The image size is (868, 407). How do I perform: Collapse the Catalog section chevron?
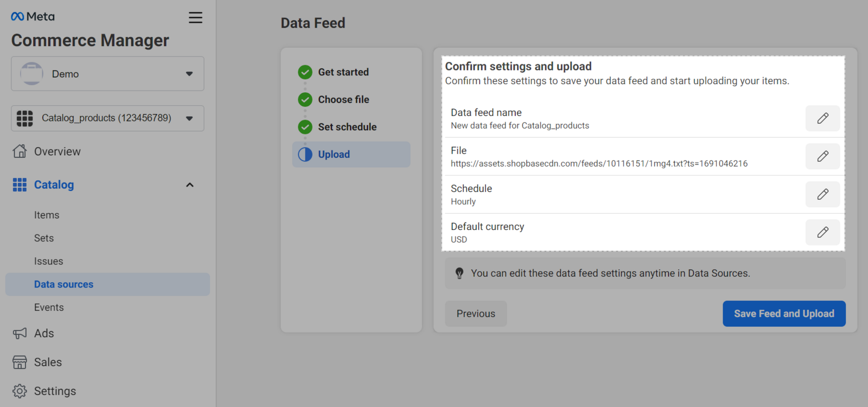coord(190,185)
